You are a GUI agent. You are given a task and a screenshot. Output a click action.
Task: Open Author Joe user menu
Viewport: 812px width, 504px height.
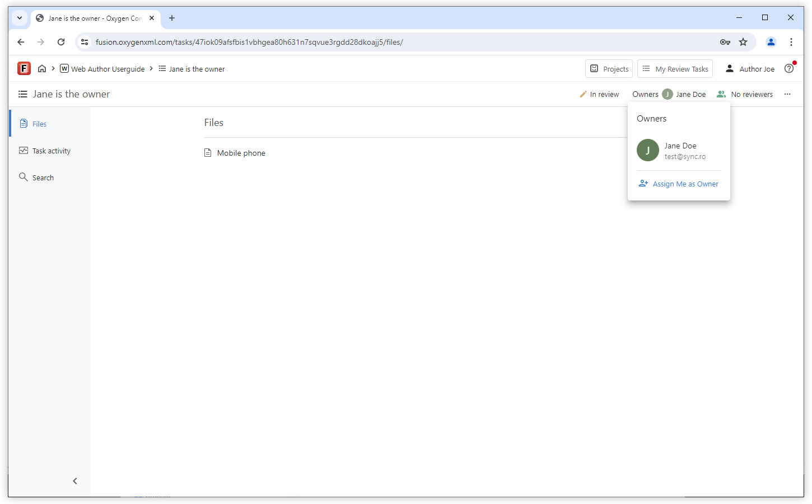[x=750, y=69]
